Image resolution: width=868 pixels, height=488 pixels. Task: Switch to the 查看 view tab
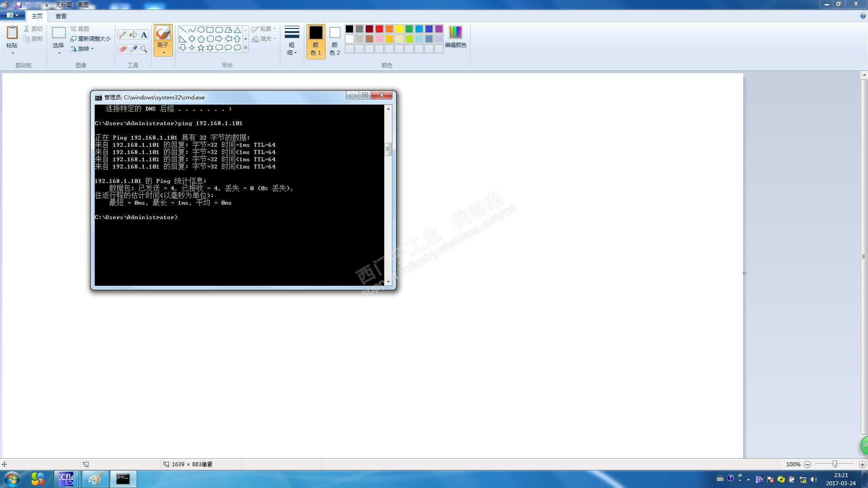tap(61, 16)
